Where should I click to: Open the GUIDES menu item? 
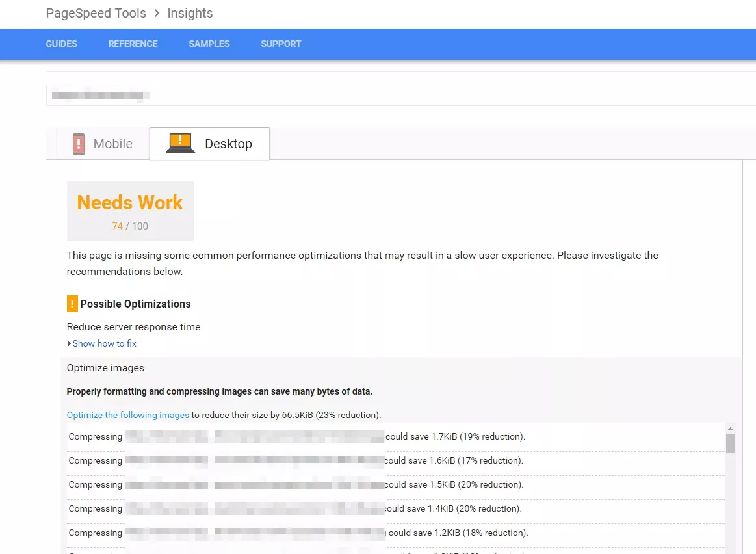tap(61, 44)
